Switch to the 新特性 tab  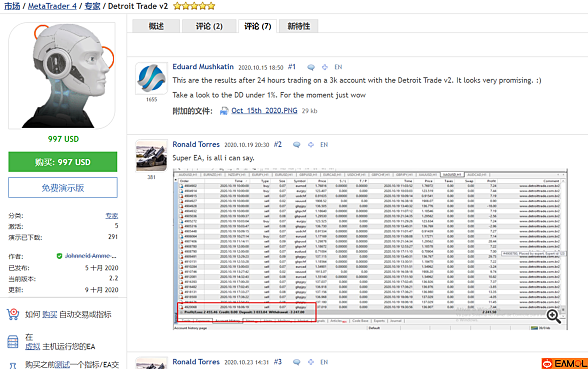[x=298, y=26]
